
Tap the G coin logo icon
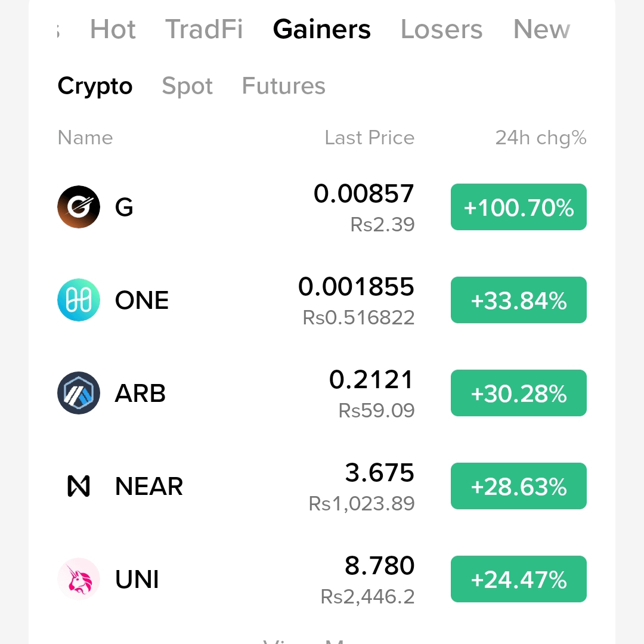click(x=79, y=207)
